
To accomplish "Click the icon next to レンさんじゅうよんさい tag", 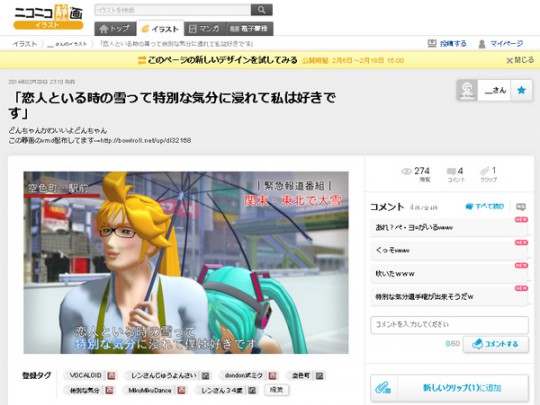I will click(206, 376).
